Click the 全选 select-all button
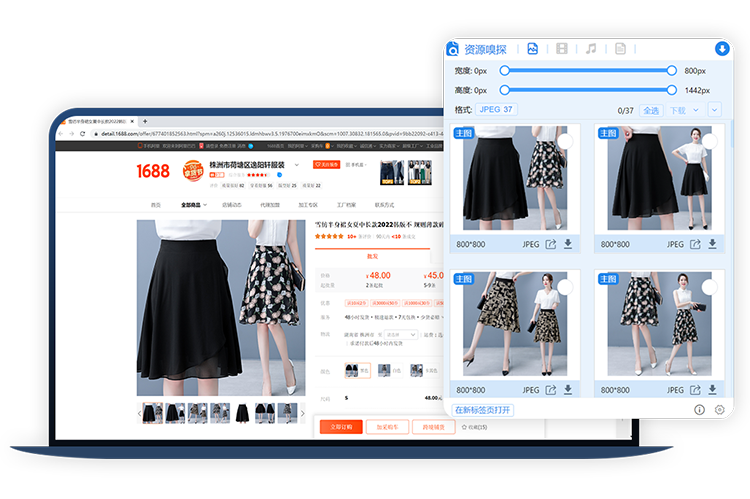This screenshot has height=499, width=750. pyautogui.click(x=651, y=110)
